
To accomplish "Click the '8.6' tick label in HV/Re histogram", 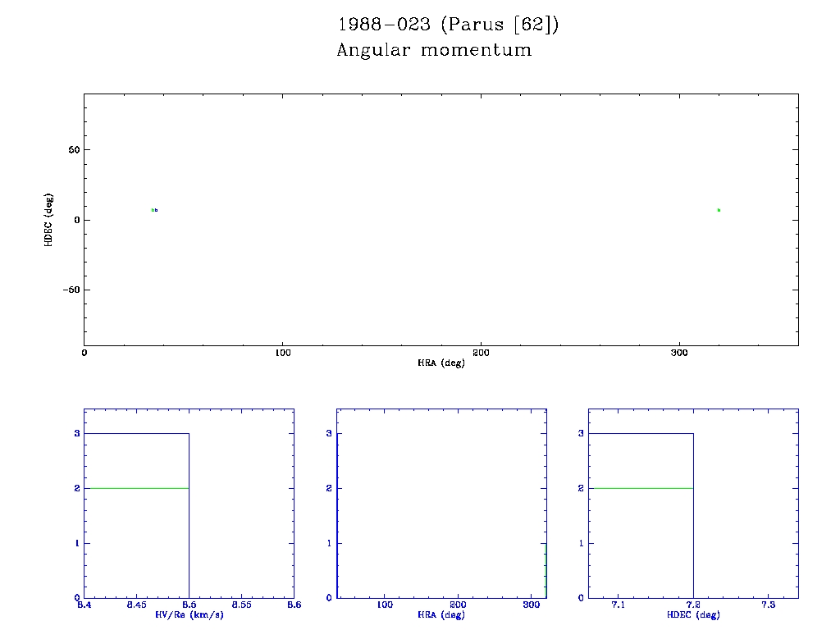I will [x=294, y=605].
